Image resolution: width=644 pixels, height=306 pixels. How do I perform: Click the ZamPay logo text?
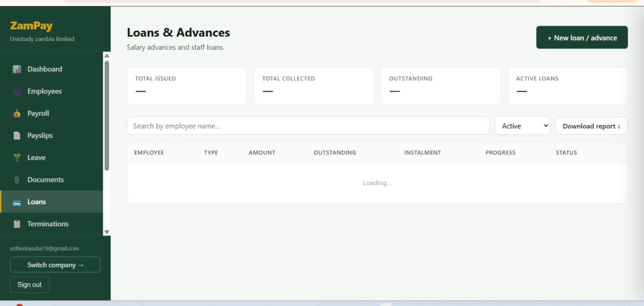[x=31, y=26]
